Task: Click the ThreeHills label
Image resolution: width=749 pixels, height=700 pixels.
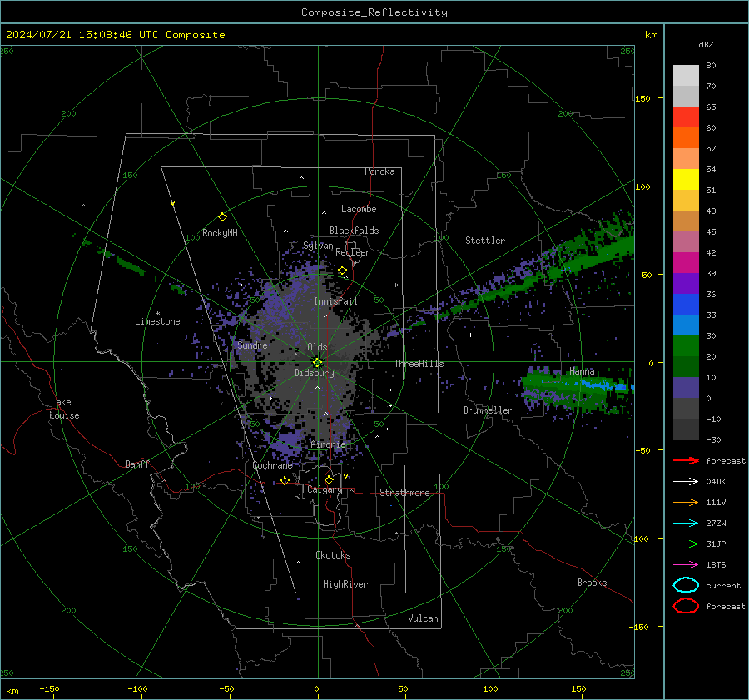Action: pos(419,364)
